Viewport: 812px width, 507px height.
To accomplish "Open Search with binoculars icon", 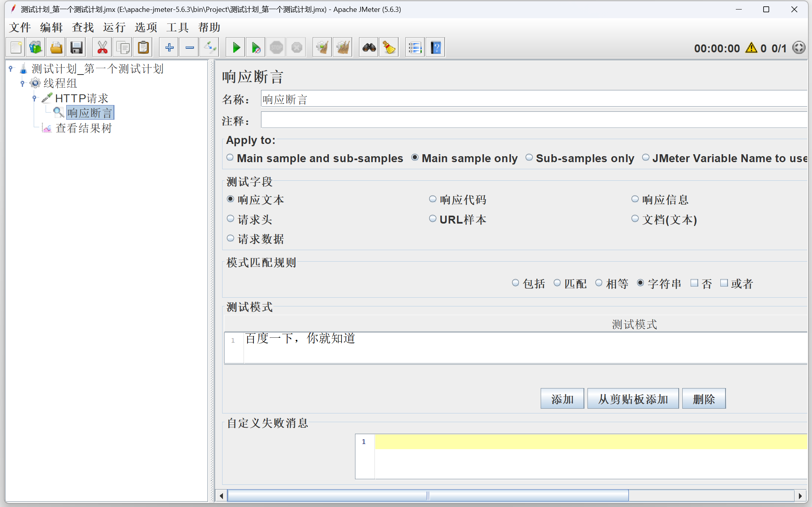I will [369, 48].
